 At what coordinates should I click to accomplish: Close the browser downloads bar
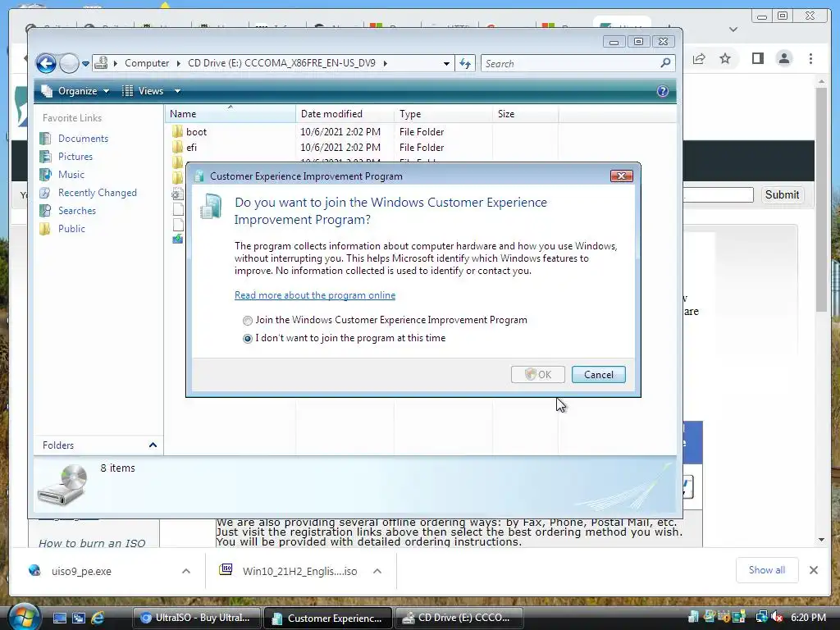point(814,571)
